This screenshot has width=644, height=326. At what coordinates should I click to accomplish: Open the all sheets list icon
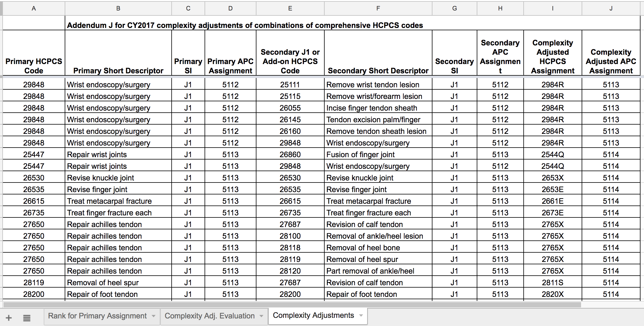27,318
